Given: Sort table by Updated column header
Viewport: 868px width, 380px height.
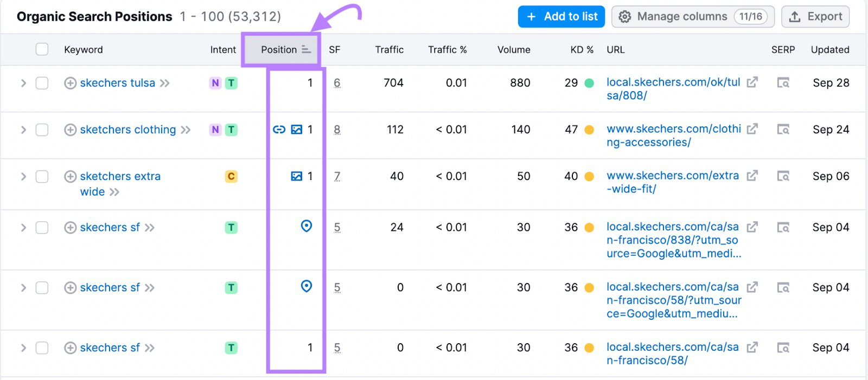Looking at the screenshot, I should coord(830,49).
